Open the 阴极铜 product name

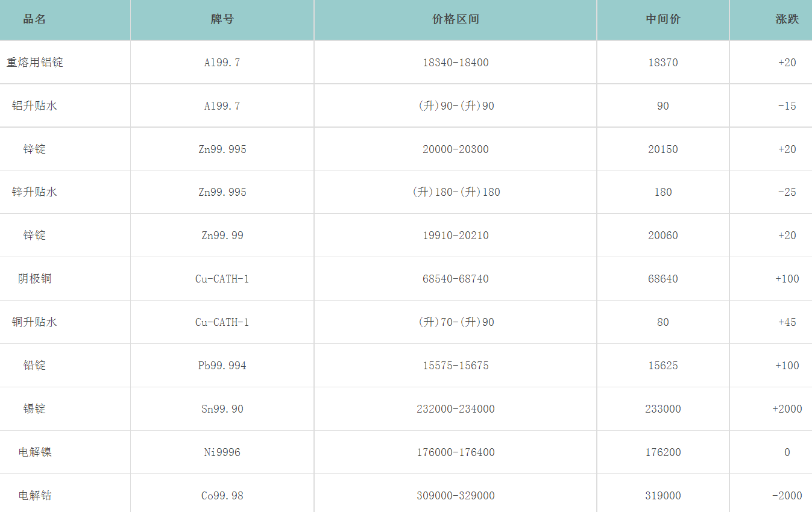point(34,279)
